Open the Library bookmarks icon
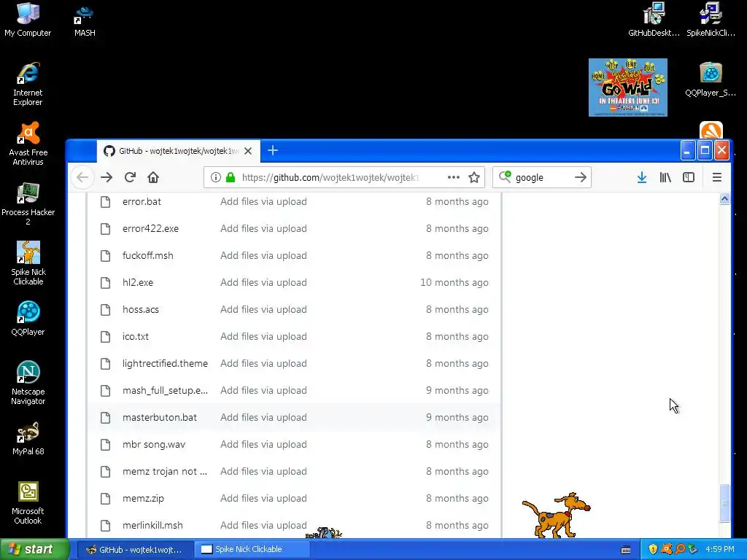This screenshot has width=747, height=560. (x=665, y=178)
